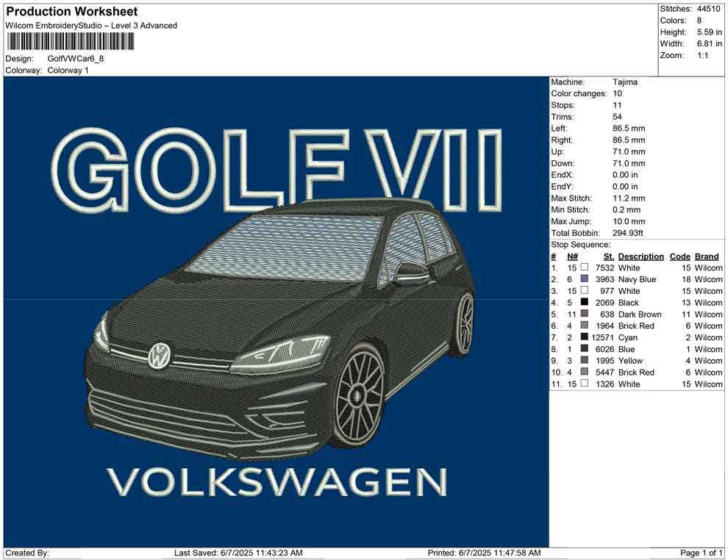Select the Dark Brown swatch in stop 5
Screen dimensions: 728x560
point(585,314)
